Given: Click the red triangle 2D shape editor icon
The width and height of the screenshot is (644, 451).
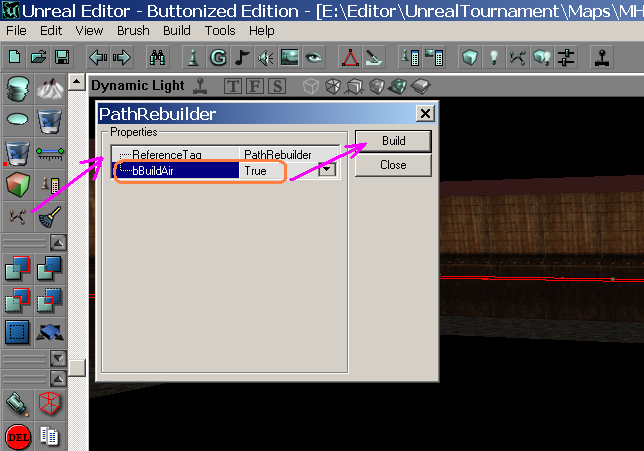Looking at the screenshot, I should pyautogui.click(x=350, y=56).
